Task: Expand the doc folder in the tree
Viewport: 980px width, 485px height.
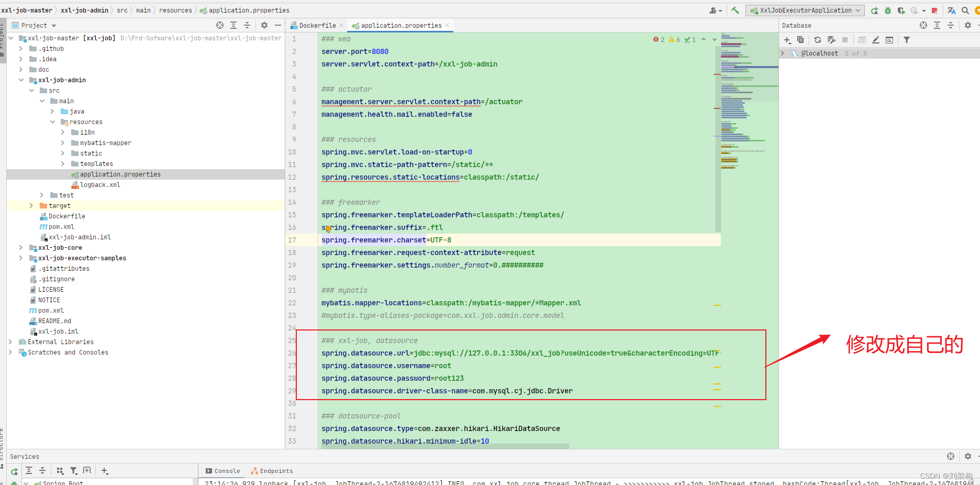Action: [x=21, y=70]
